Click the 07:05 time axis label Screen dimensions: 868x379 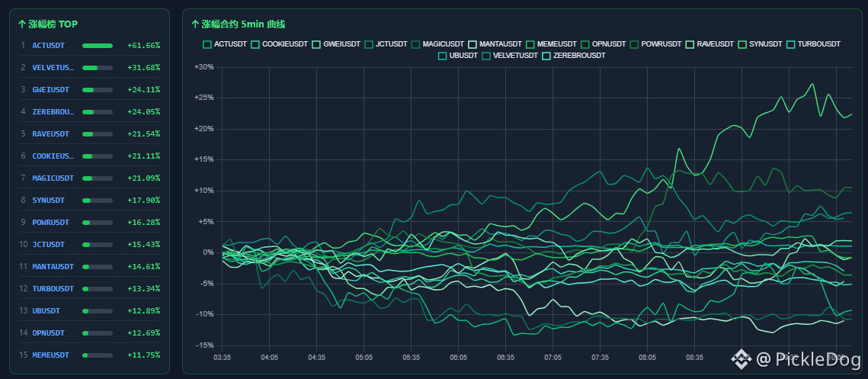[x=553, y=358]
